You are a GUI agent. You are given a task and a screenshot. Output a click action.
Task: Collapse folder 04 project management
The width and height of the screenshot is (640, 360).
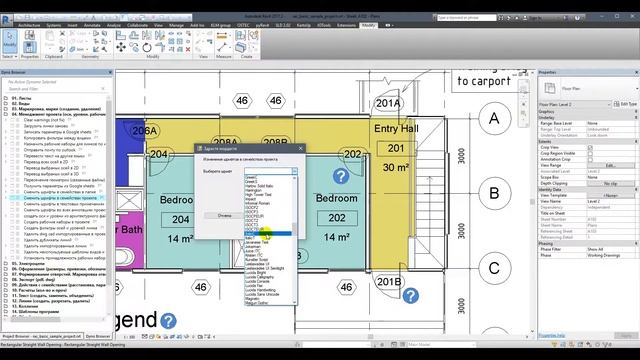click(x=6, y=114)
